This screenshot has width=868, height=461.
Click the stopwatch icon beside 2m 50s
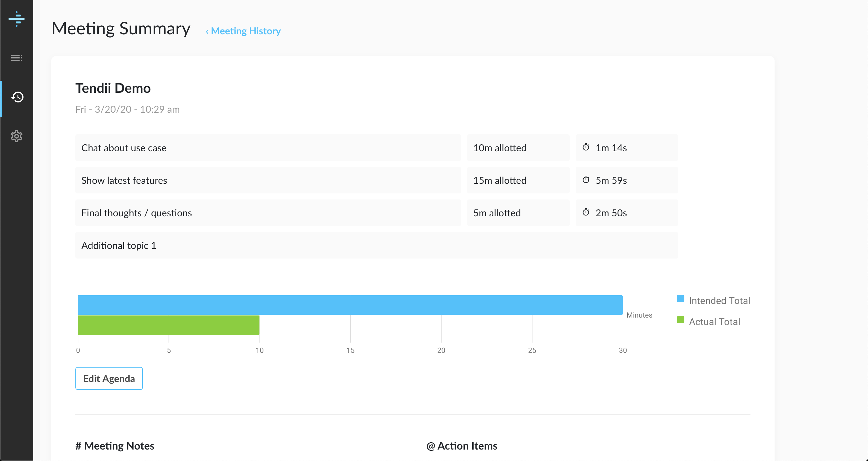point(586,212)
